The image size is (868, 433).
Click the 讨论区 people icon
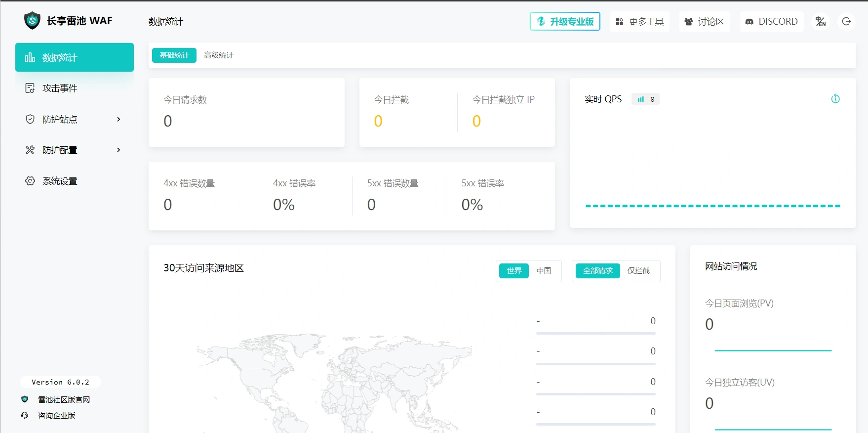coord(688,22)
